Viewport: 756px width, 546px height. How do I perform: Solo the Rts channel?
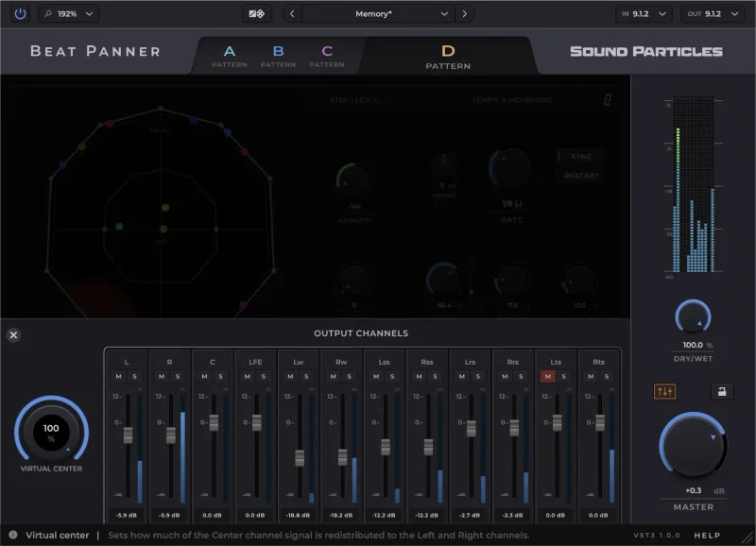click(x=607, y=376)
